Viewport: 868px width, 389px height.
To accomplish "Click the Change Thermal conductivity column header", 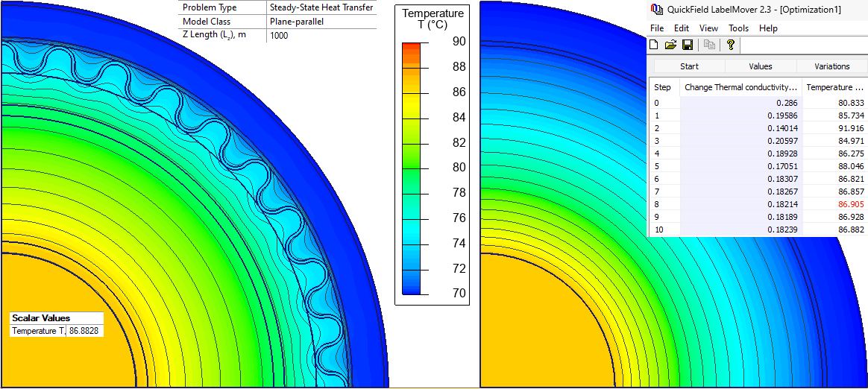I will [x=740, y=87].
